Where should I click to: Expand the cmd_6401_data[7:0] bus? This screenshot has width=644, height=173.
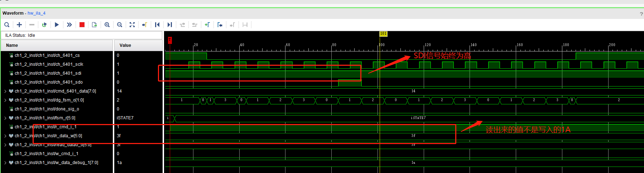(5, 91)
